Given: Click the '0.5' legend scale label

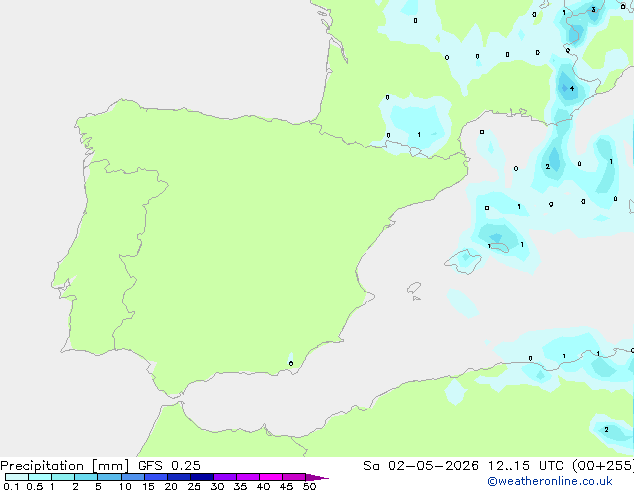Looking at the screenshot, I should click(35, 486).
